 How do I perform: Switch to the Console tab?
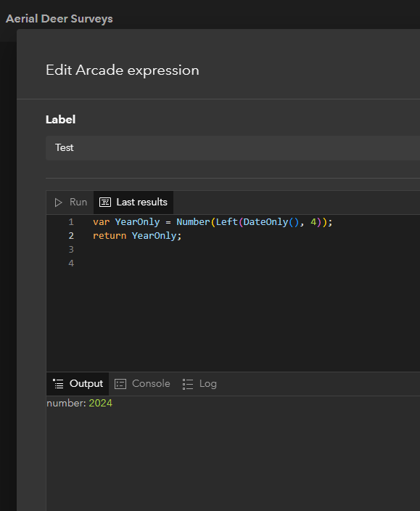pyautogui.click(x=142, y=384)
